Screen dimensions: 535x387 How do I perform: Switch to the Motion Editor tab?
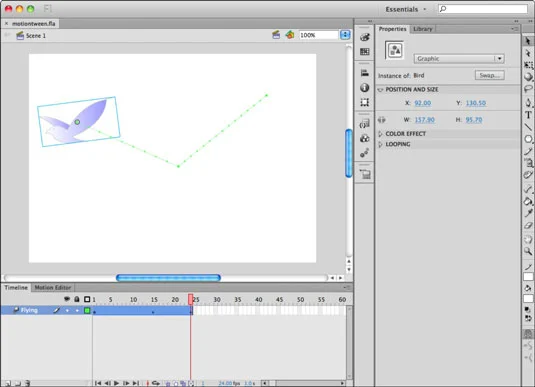pyautogui.click(x=53, y=288)
